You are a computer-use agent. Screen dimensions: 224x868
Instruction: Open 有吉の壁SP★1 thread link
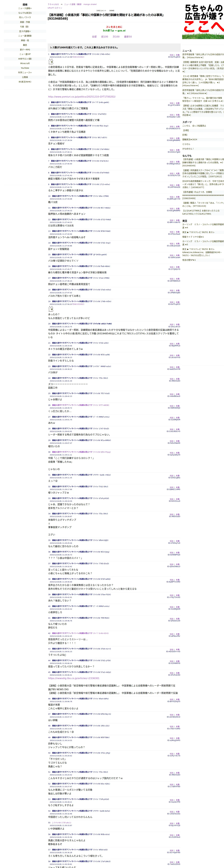(189, 260)
